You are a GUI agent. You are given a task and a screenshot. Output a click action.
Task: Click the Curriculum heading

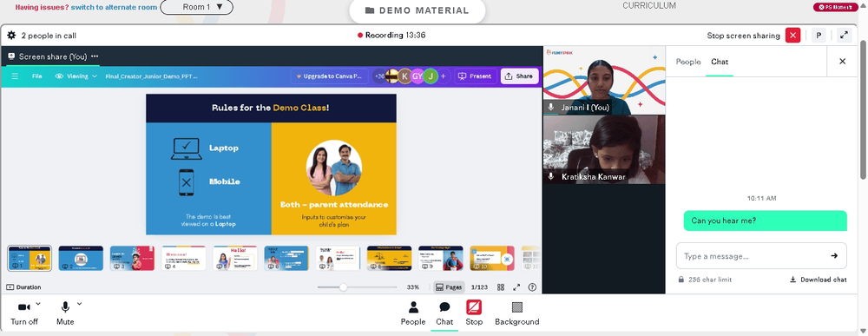click(x=648, y=5)
